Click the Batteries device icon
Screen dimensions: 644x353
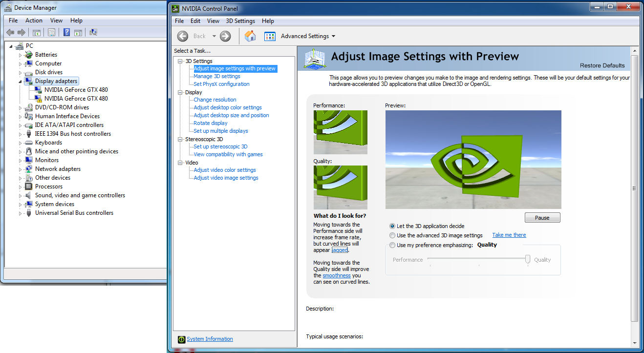[29, 55]
